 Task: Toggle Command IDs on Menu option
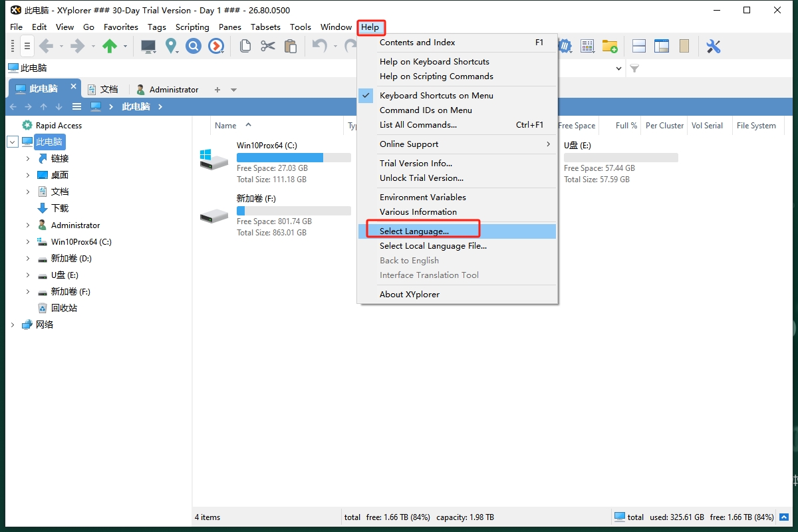[x=426, y=110]
